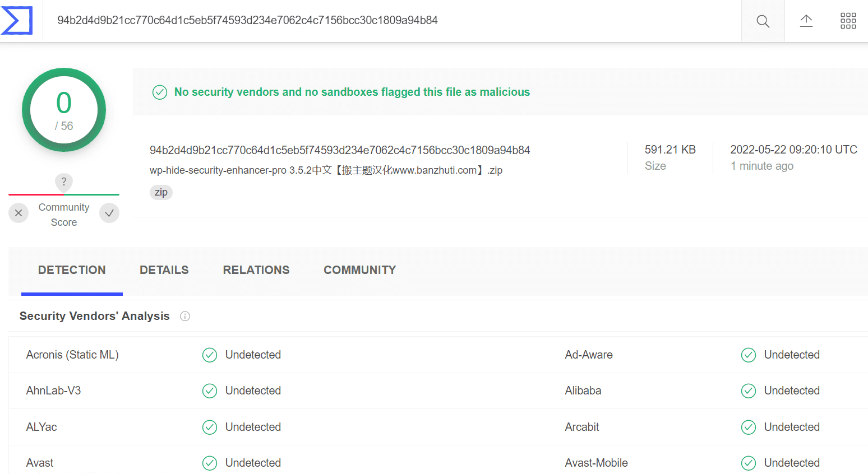The height and width of the screenshot is (474, 868).
Task: Select the COMMUNITY tab
Action: pos(360,270)
